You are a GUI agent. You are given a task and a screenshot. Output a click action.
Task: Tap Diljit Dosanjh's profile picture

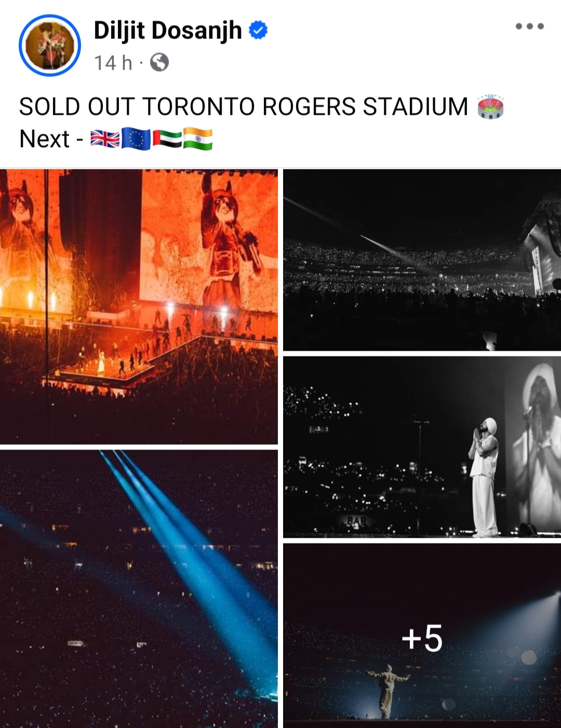[50, 45]
